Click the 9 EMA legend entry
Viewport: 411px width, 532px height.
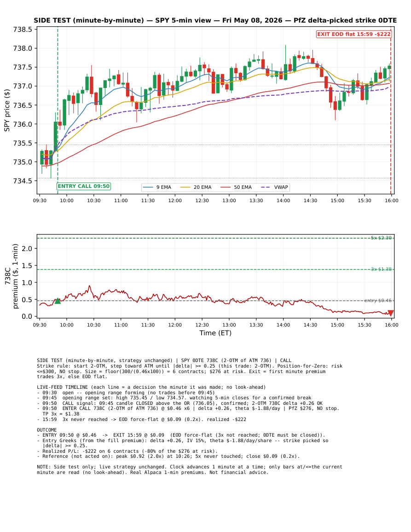tap(157, 187)
